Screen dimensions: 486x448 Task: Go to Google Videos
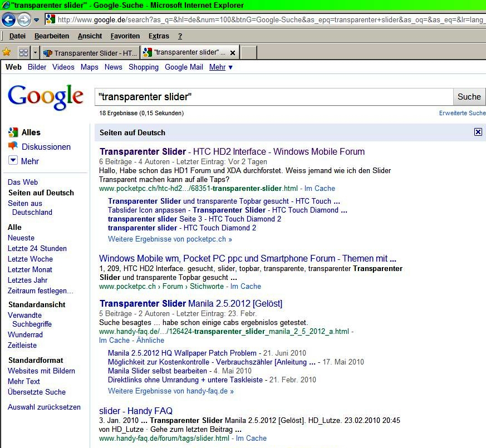click(63, 67)
